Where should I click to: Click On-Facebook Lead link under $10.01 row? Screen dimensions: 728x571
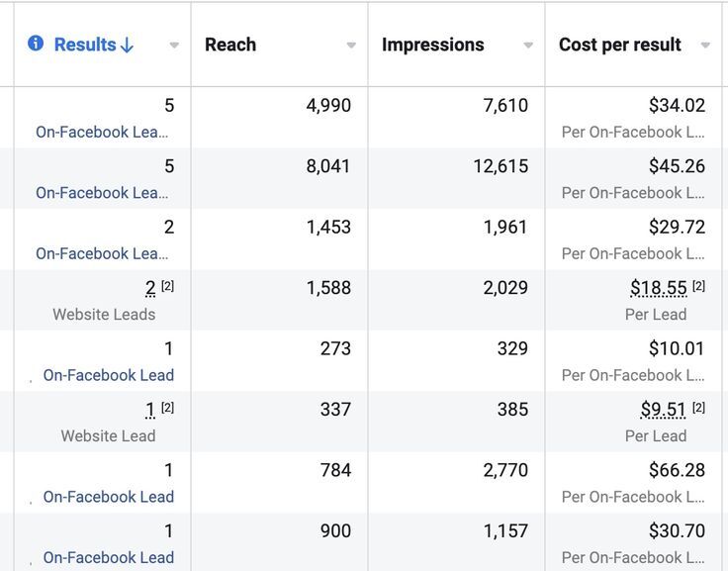click(109, 375)
